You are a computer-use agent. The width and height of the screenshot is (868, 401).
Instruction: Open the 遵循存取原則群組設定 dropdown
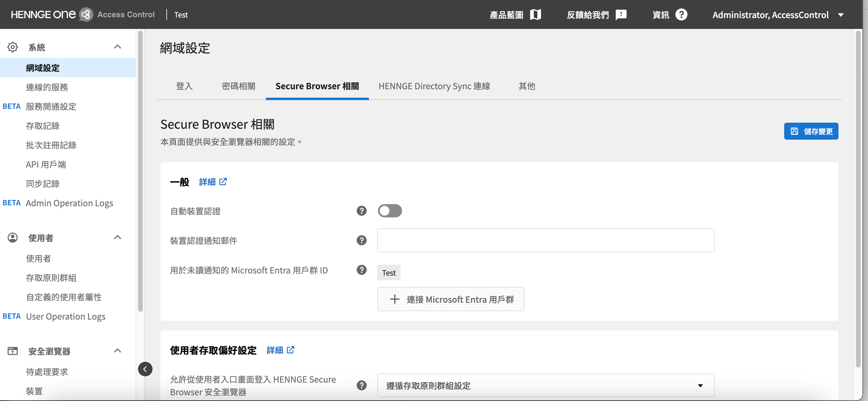[x=546, y=385]
